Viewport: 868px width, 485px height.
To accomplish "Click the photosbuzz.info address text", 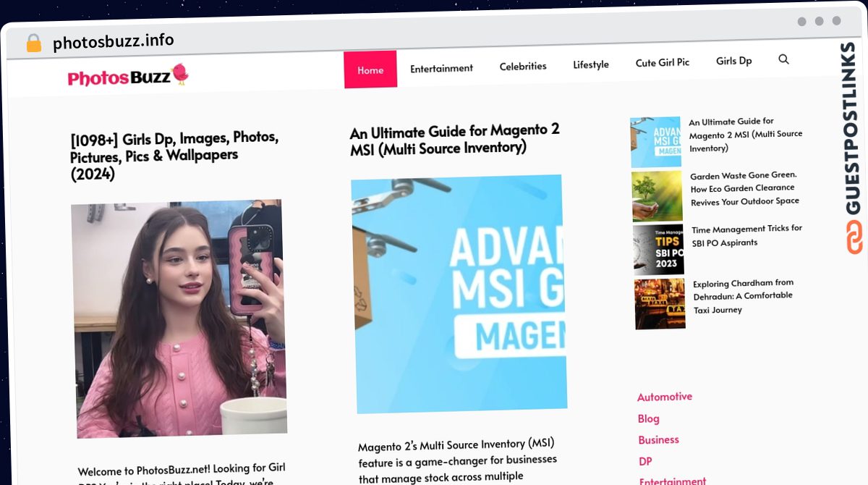I will pyautogui.click(x=114, y=41).
